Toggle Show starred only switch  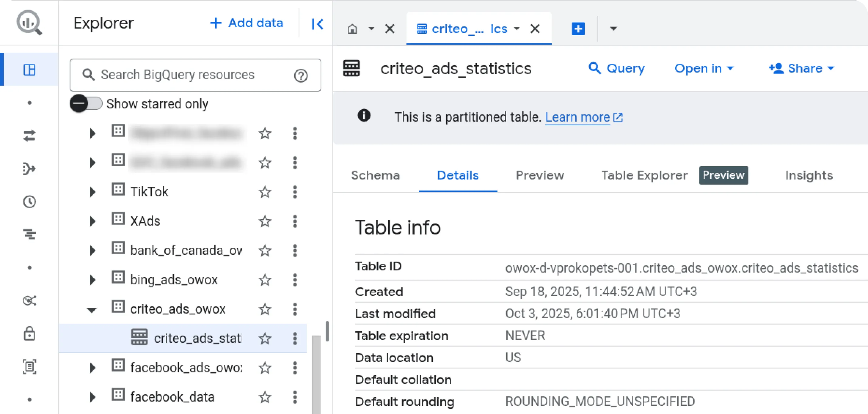86,103
